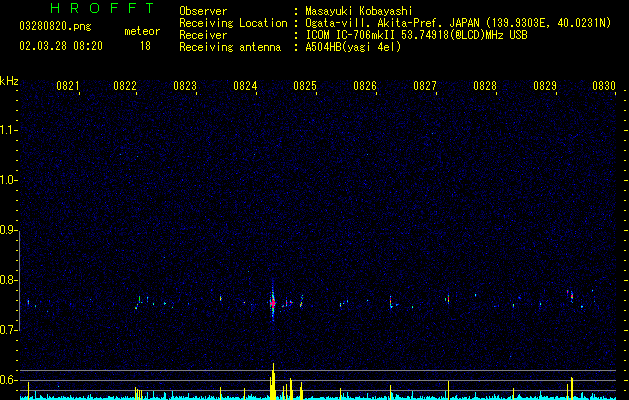The image size is (629, 400).
Task: Click the 0826 time marker
Action: 365,86
